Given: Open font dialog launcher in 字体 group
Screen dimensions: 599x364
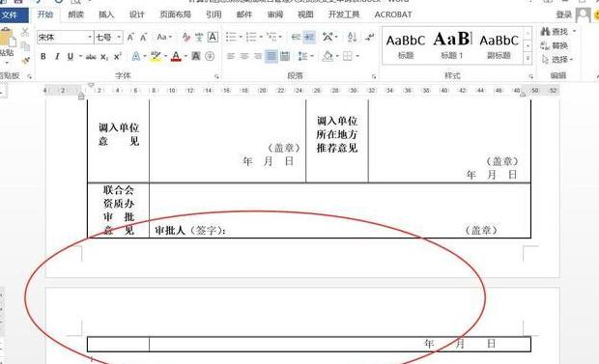Looking at the screenshot, I should click(216, 76).
